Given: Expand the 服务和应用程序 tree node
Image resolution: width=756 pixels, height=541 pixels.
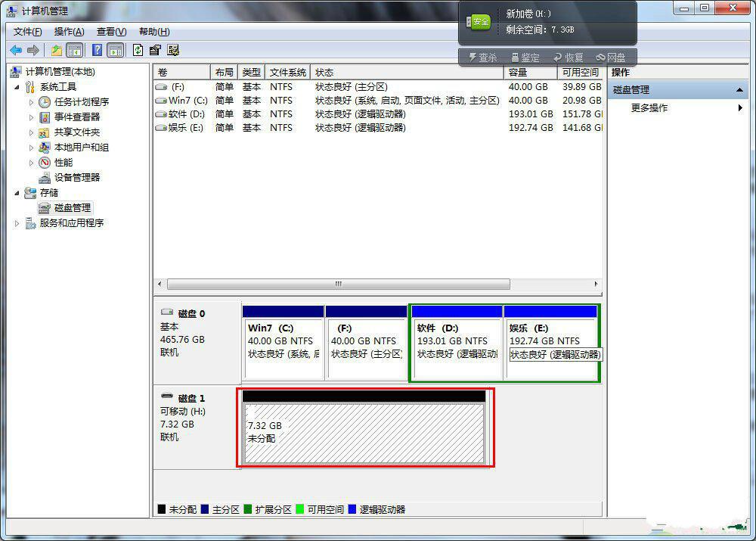Looking at the screenshot, I should (x=17, y=222).
